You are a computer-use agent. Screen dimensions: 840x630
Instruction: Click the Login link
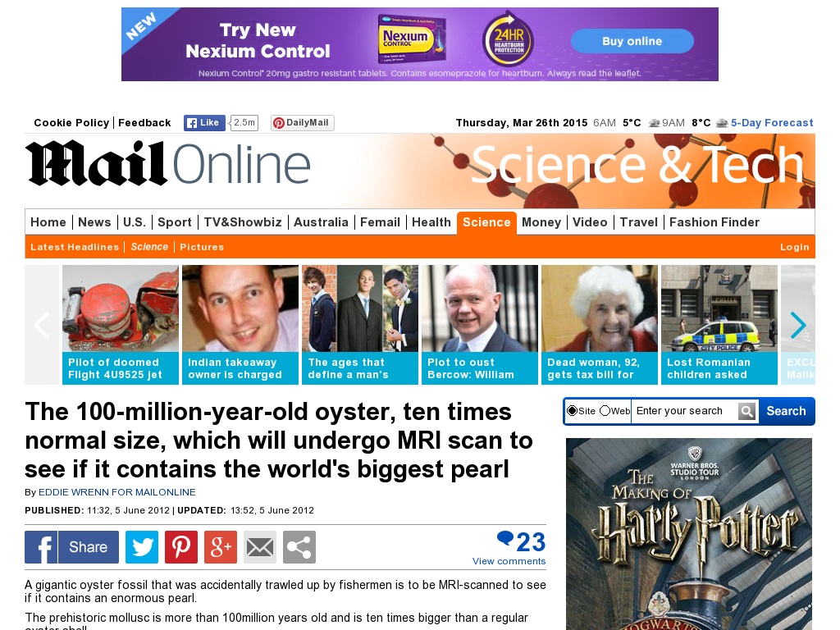[x=794, y=247]
